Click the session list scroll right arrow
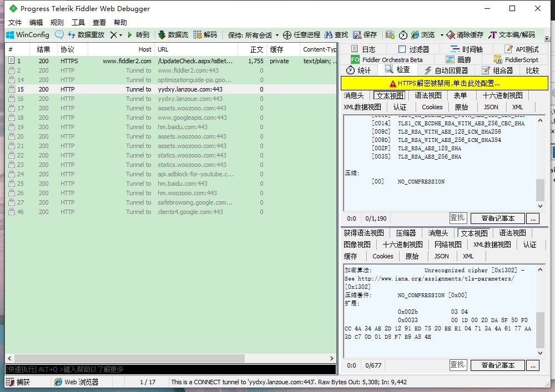Image resolution: width=555 pixels, height=392 pixels. click(x=332, y=358)
